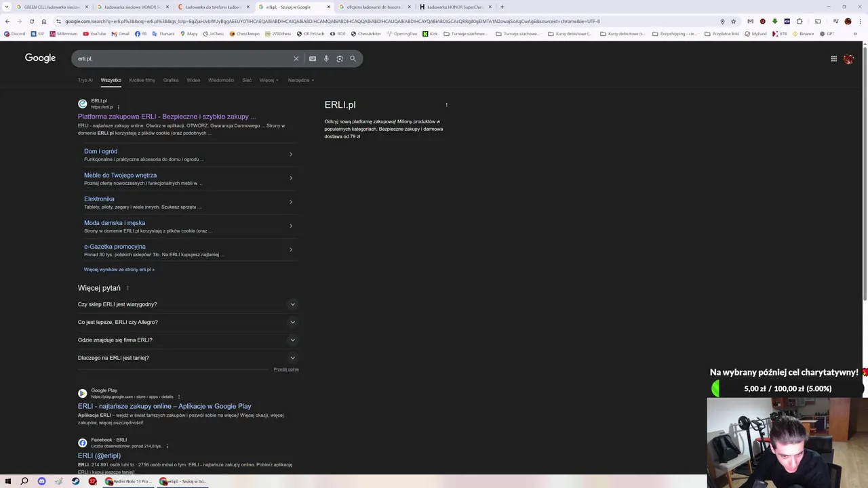The height and width of the screenshot is (488, 868).
Task: Switch to Redmi Note 13 Pro Chrome window
Action: click(x=128, y=481)
